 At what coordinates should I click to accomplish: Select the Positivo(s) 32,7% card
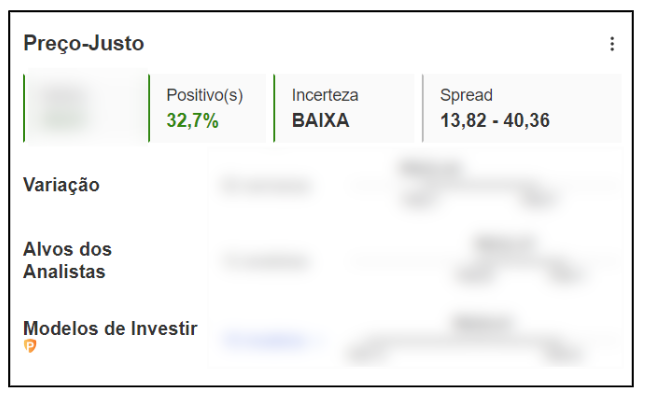(207, 108)
